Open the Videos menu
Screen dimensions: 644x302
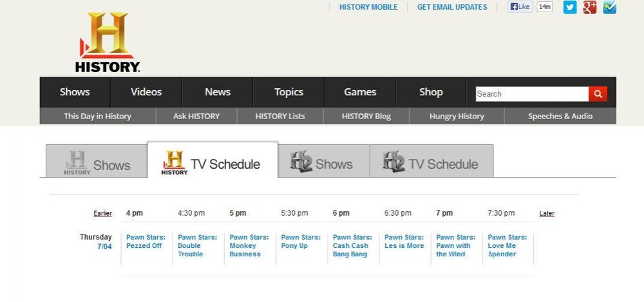pyautogui.click(x=146, y=92)
